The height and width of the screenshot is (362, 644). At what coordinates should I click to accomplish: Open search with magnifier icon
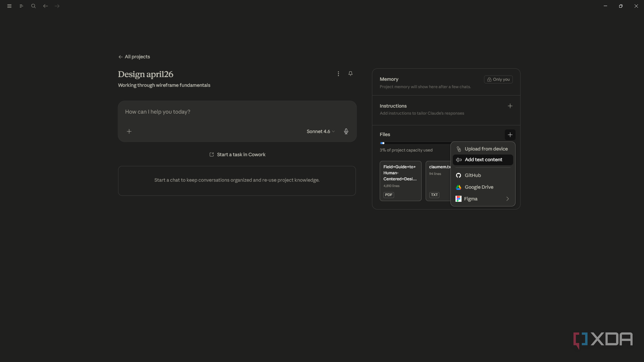click(34, 6)
